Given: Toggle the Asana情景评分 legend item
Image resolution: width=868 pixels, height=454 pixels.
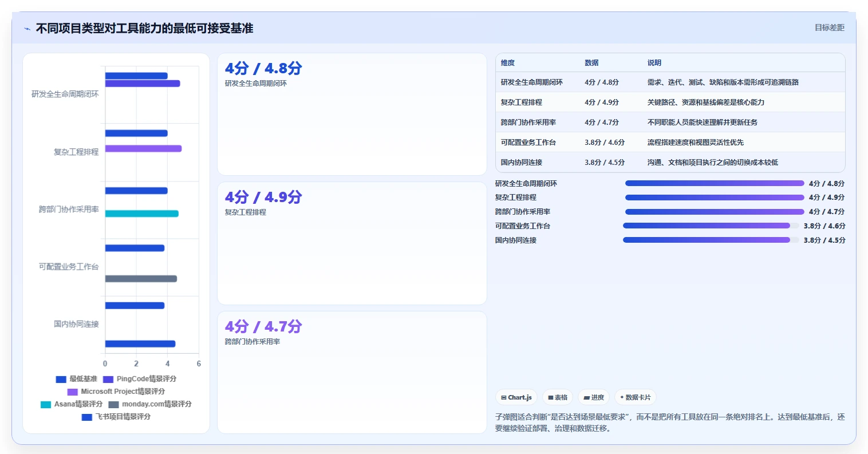Looking at the screenshot, I should coord(70,404).
